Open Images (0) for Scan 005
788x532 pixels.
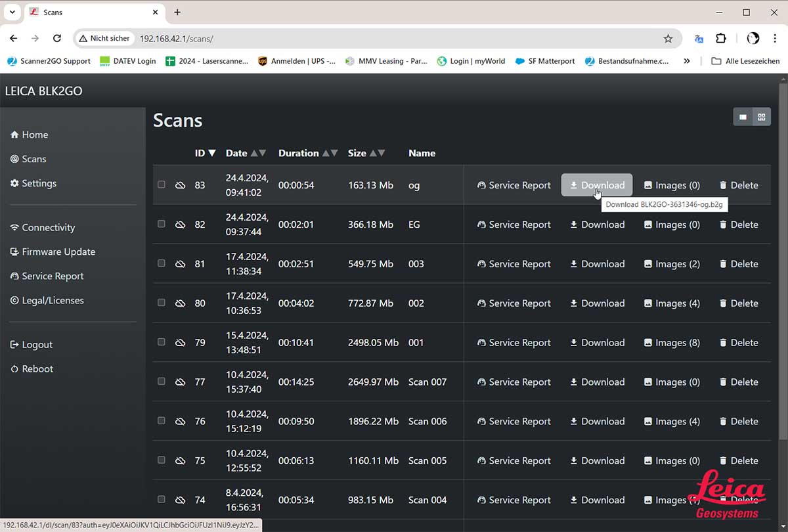tap(672, 461)
